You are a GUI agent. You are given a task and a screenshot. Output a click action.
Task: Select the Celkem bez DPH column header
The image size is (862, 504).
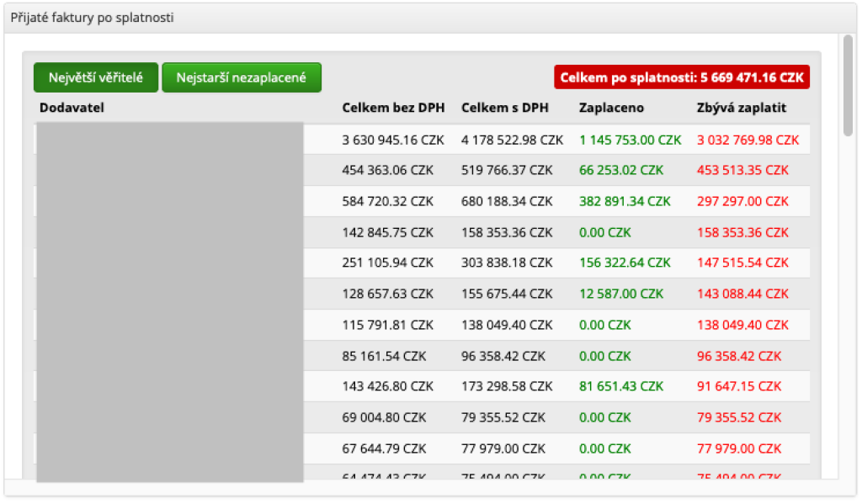click(396, 108)
